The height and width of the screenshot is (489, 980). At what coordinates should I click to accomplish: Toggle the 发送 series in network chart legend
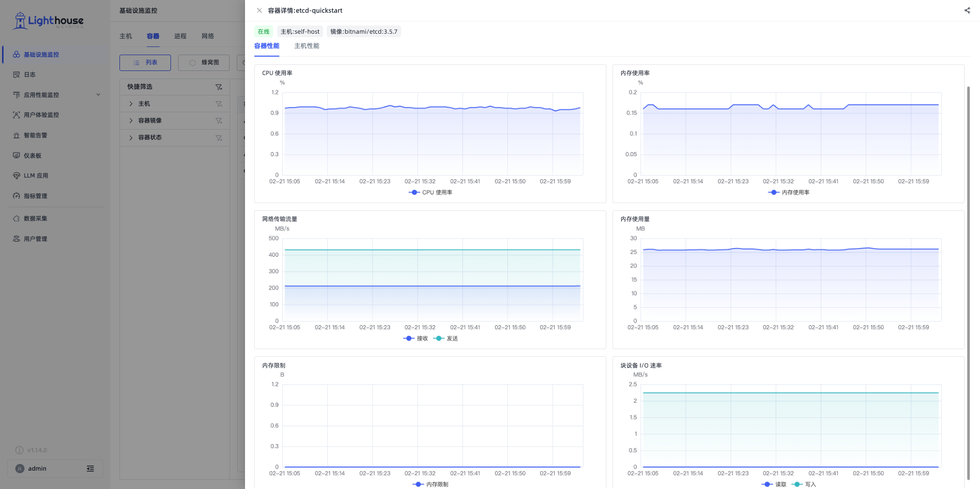(x=446, y=338)
